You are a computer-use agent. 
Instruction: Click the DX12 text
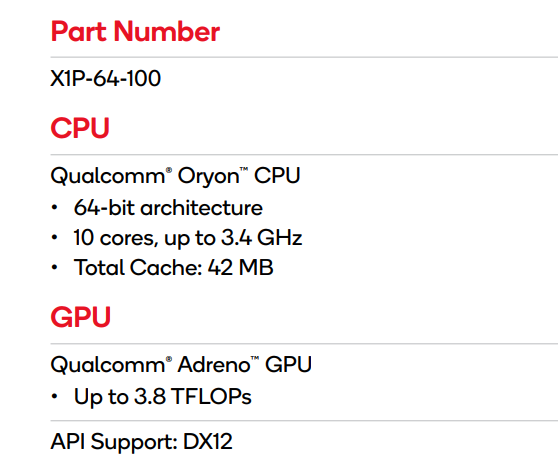coord(207,442)
